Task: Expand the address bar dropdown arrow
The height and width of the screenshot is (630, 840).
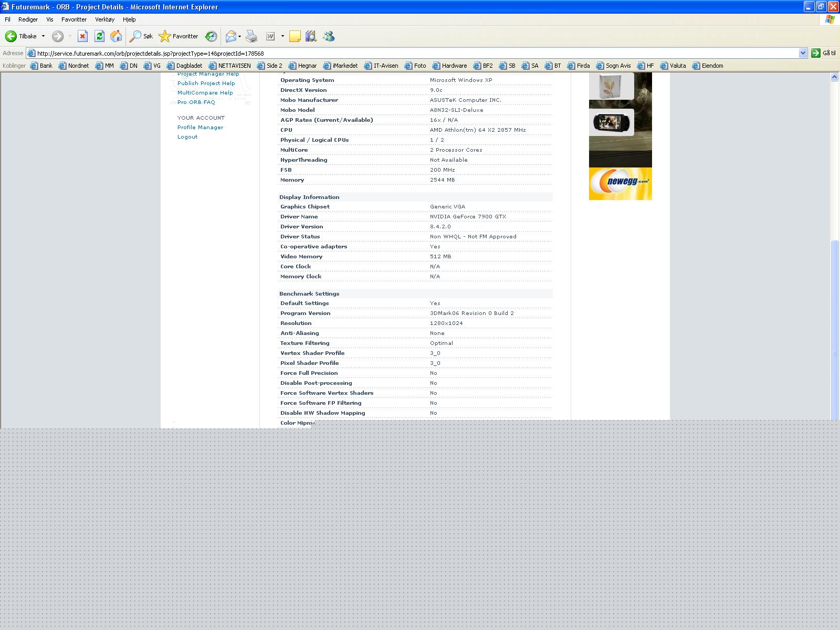Action: (x=803, y=53)
